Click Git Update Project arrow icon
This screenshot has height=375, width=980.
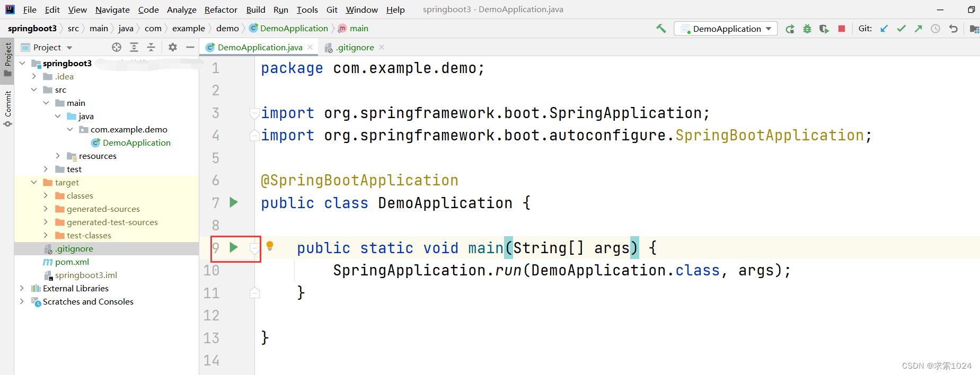[x=884, y=29]
